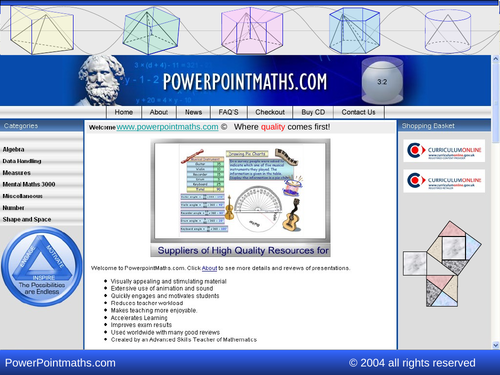
Task: Open the Data Handling category
Action: click(x=22, y=161)
